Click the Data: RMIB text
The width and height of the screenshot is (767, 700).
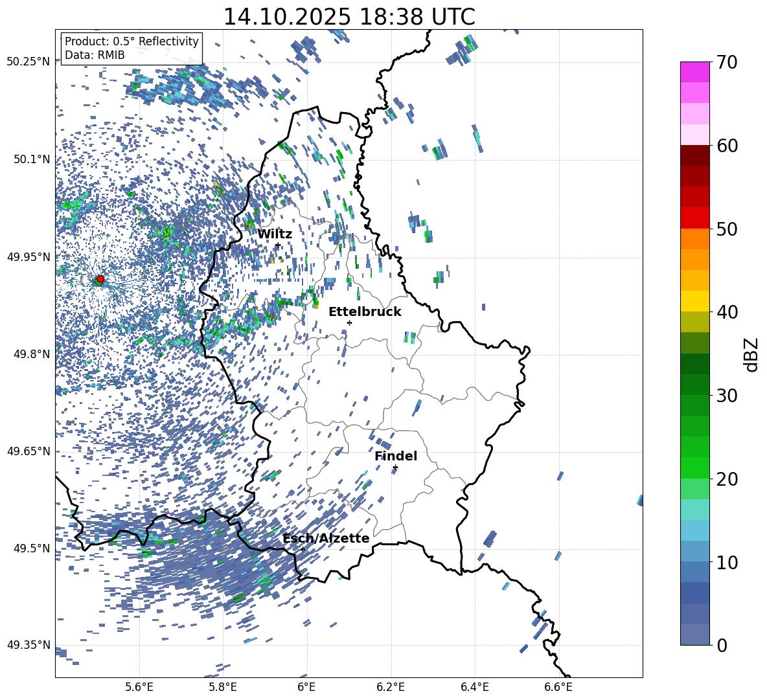tap(95, 55)
